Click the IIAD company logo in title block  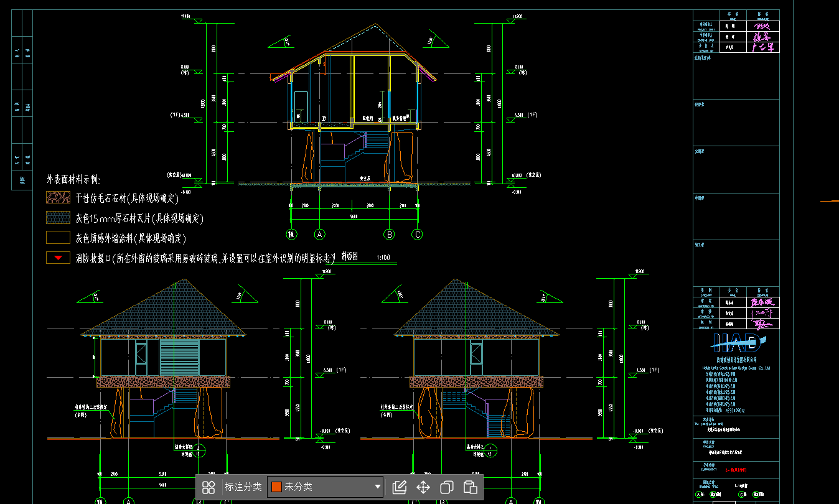coord(737,342)
